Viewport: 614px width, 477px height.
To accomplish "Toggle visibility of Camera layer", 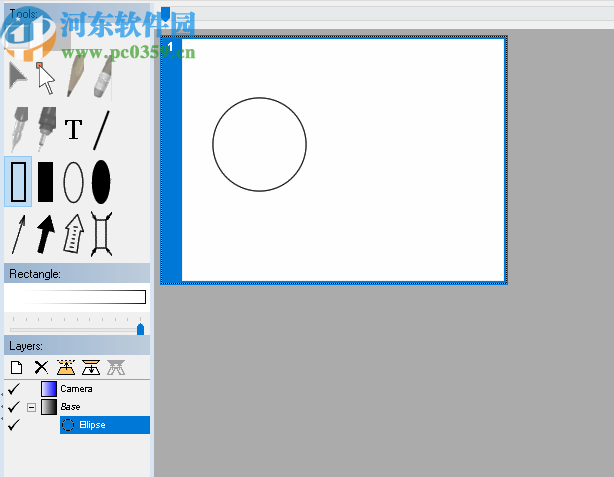I will [x=14, y=389].
